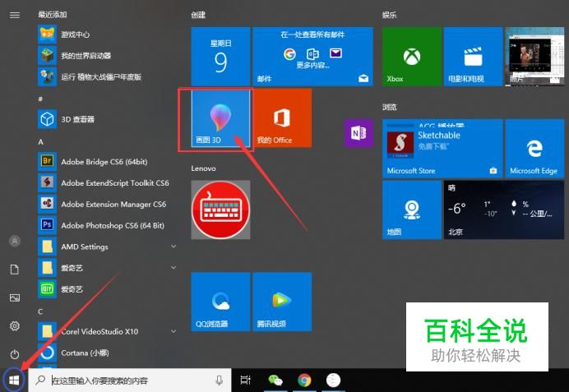Screen dimensions: 569x392
Task: Open the user account icon in the sidebar
Action: point(15,241)
